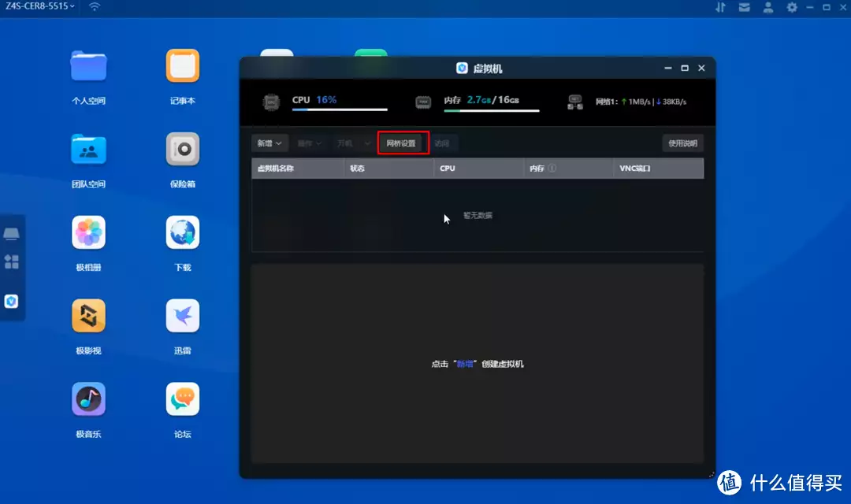851x504 pixels.
Task: Click the memory module icon in VM window
Action: pyautogui.click(x=423, y=102)
